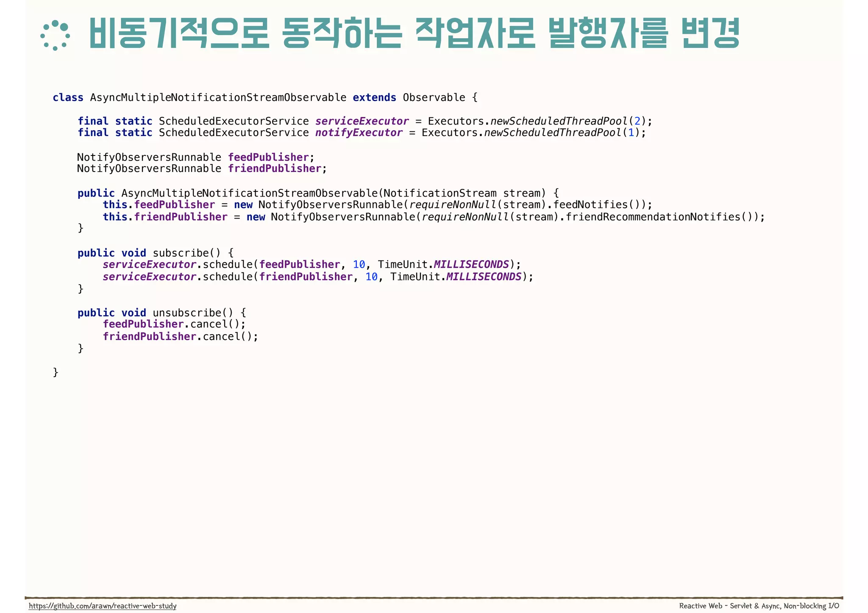868x613 pixels.
Task: Click 'newScheduledThreadPool(2)' call
Action: point(568,121)
